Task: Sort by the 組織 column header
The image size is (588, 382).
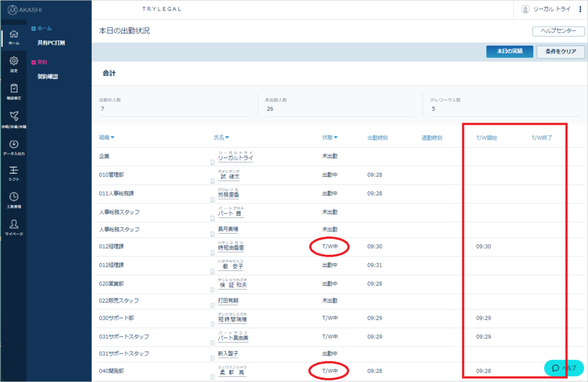Action: pos(107,137)
